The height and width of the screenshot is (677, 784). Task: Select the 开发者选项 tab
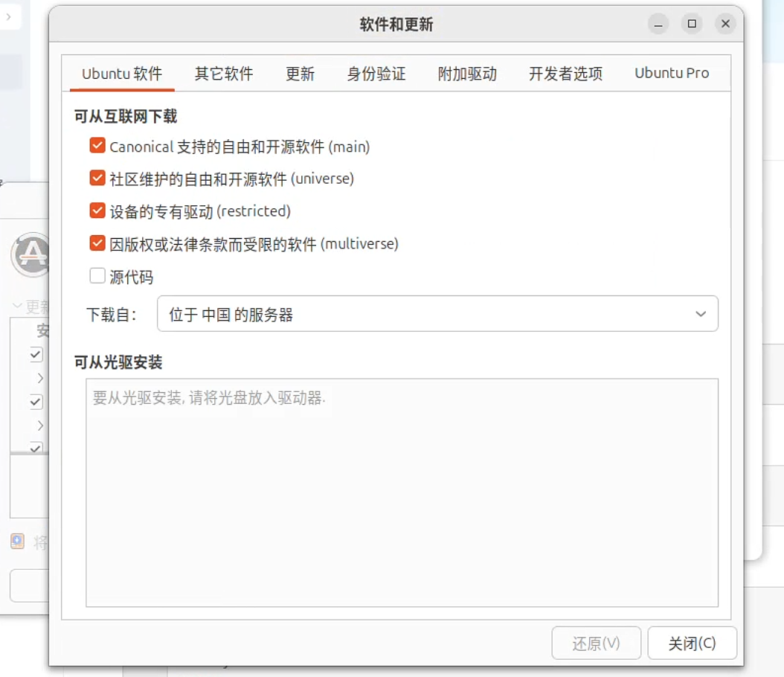pos(565,74)
